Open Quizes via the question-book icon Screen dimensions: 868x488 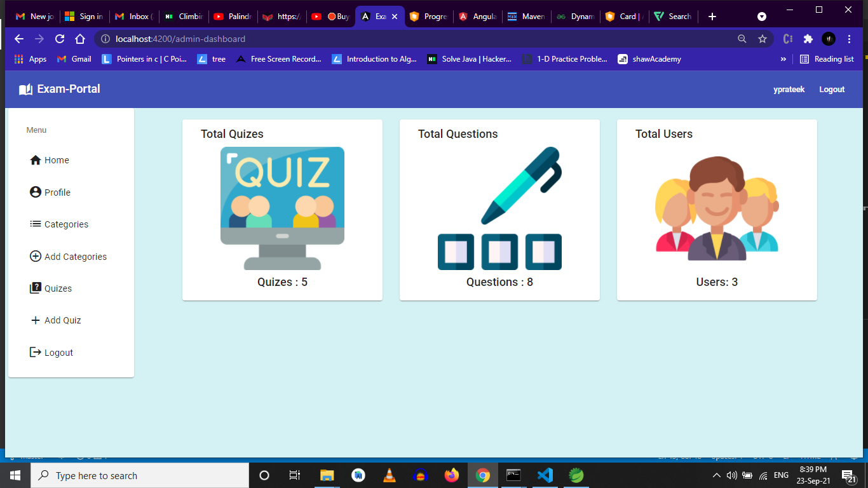click(x=35, y=288)
